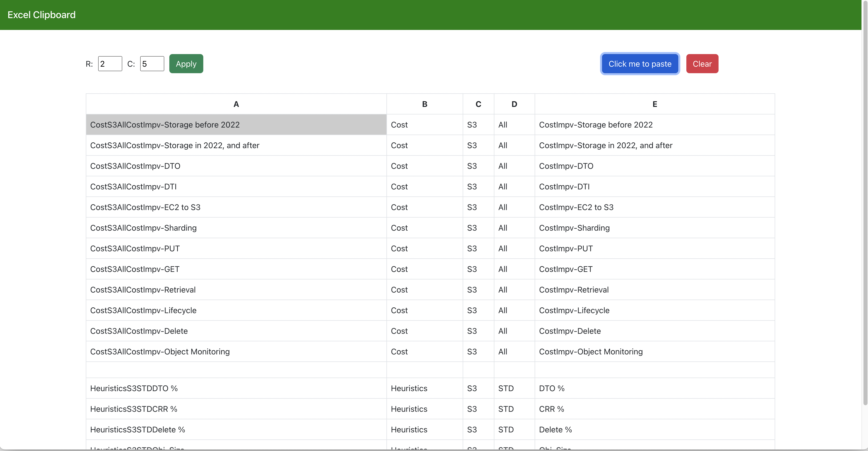The image size is (868, 451).
Task: Select 'All' cell in the CostImpv-Delete row
Action: tap(514, 331)
